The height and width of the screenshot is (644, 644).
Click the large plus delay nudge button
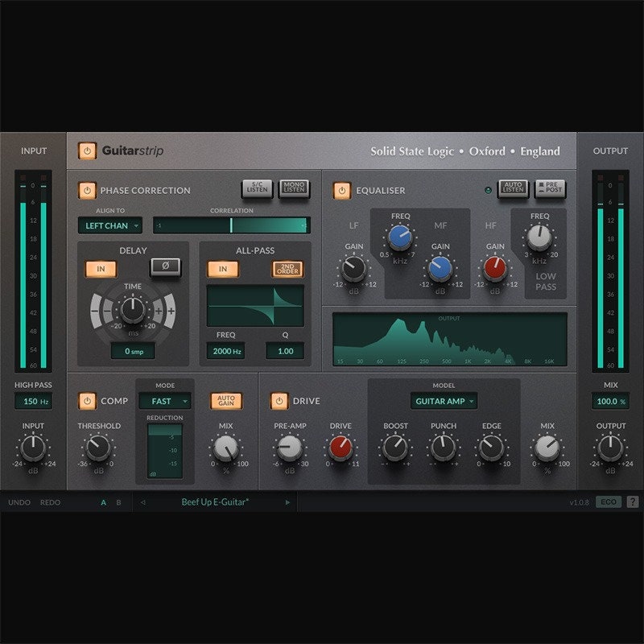171,311
